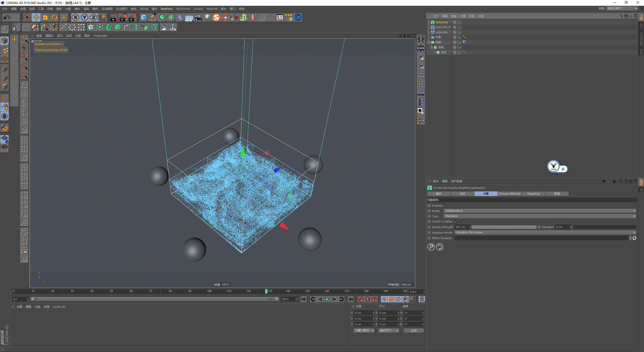Open the PSR reset icon
644x352 pixels.
[x=289, y=17]
